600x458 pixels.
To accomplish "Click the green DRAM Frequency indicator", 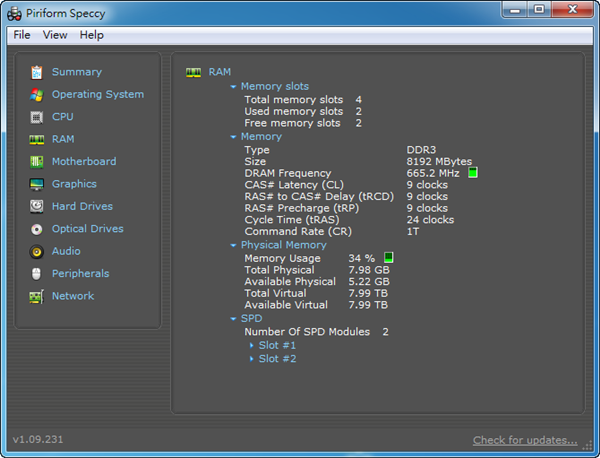I will point(473,173).
